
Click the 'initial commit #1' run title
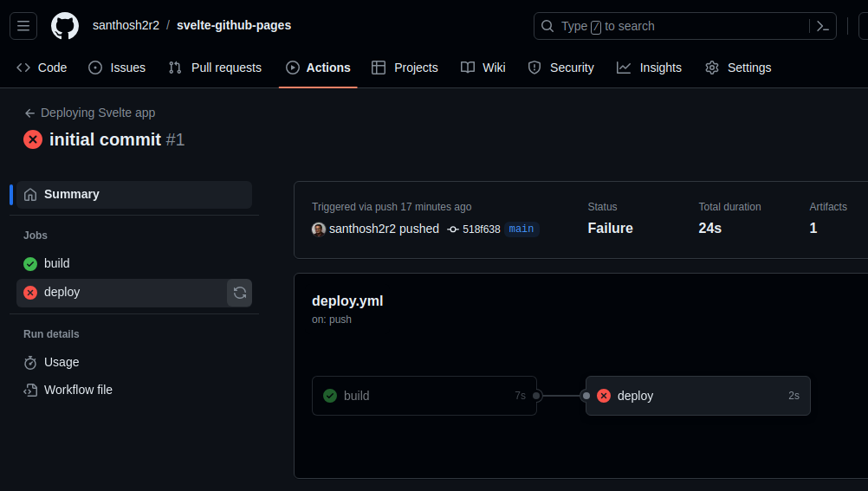[x=117, y=139]
